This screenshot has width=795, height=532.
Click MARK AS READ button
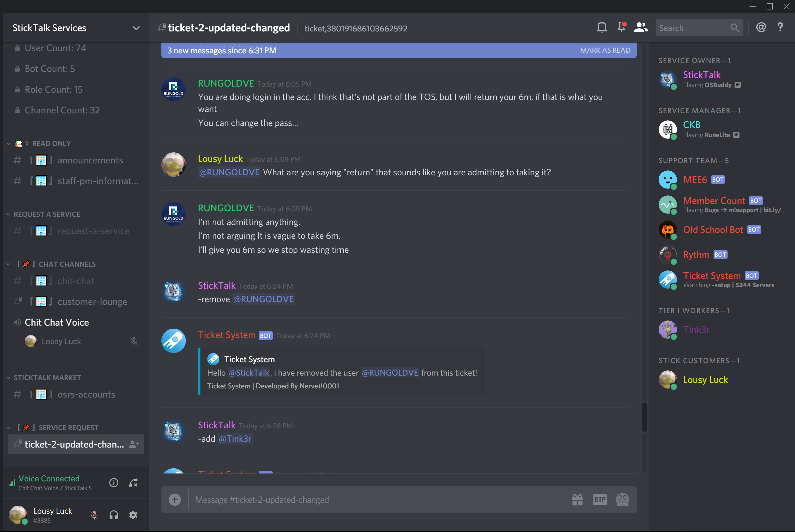click(x=605, y=51)
